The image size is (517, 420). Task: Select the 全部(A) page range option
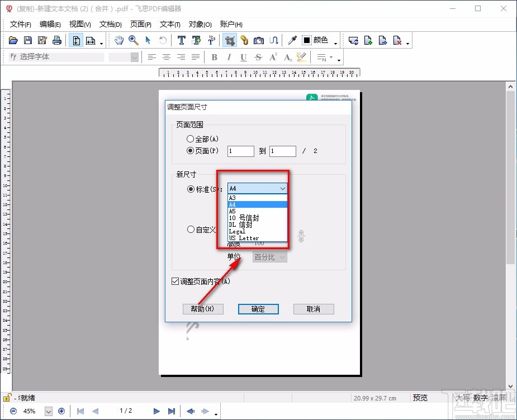coord(190,139)
